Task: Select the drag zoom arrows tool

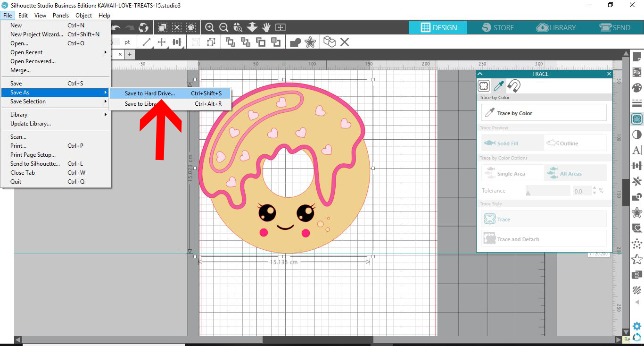Action: (x=252, y=27)
